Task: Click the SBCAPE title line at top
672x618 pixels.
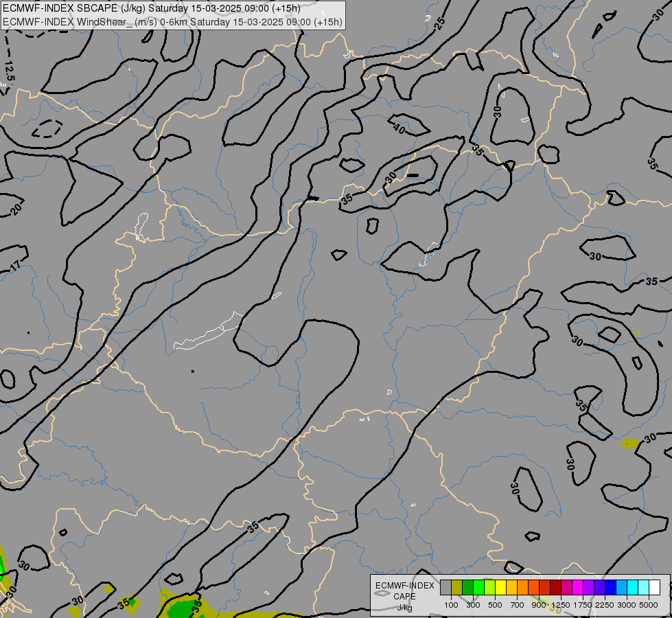Action: click(x=151, y=8)
